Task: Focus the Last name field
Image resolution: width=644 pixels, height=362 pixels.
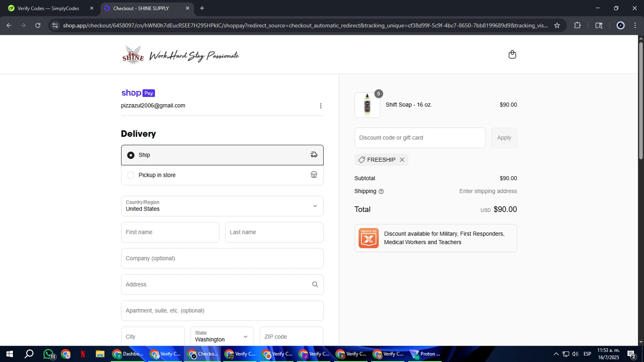Action: [x=274, y=232]
